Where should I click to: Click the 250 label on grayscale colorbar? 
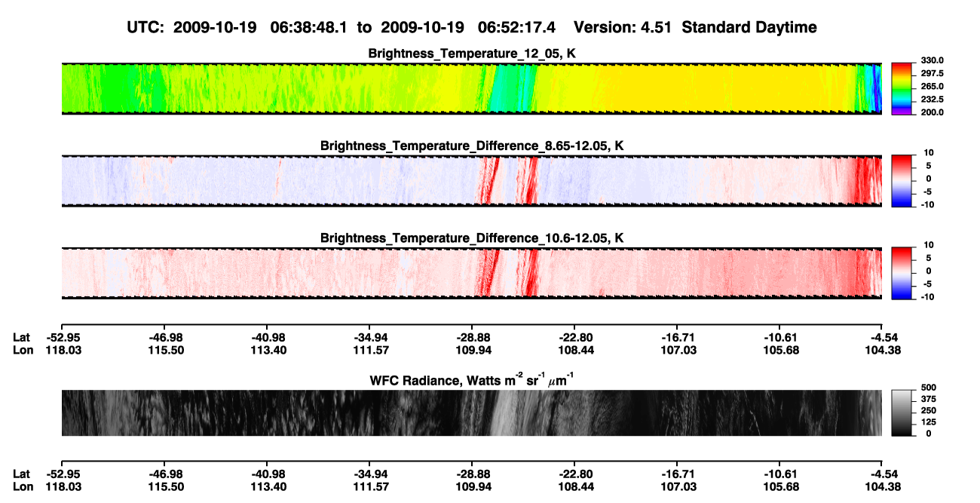coord(929,409)
